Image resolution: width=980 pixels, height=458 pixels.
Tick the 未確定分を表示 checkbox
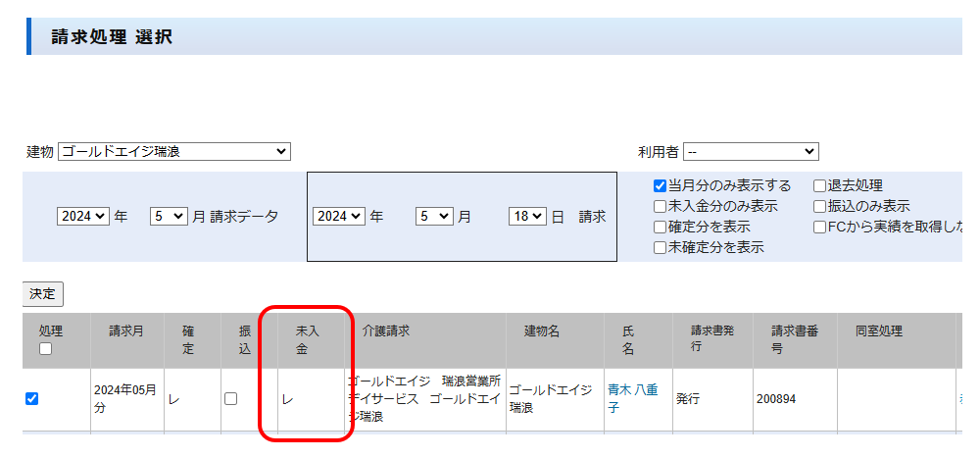pos(661,248)
